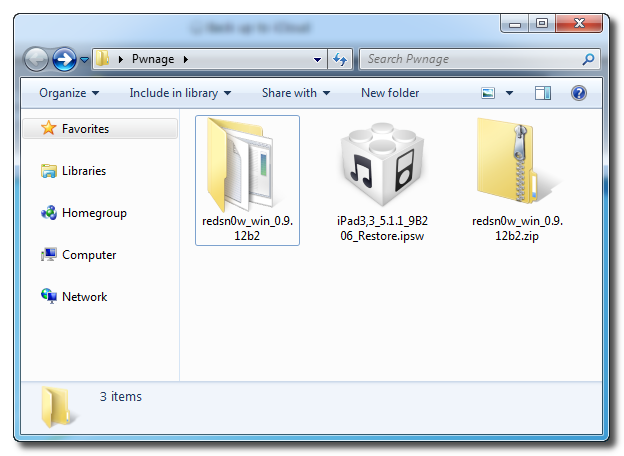
Task: Open the address bar history dropdown
Action: [317, 60]
